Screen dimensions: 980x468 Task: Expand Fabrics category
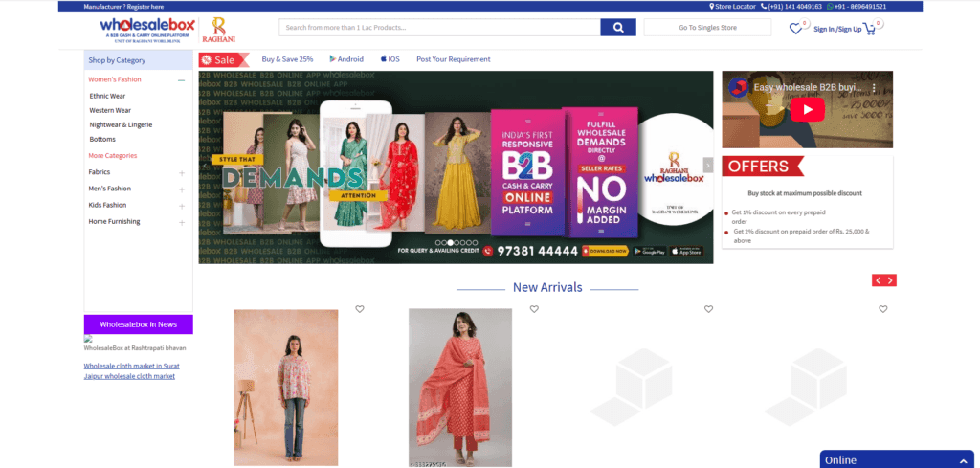182,173
